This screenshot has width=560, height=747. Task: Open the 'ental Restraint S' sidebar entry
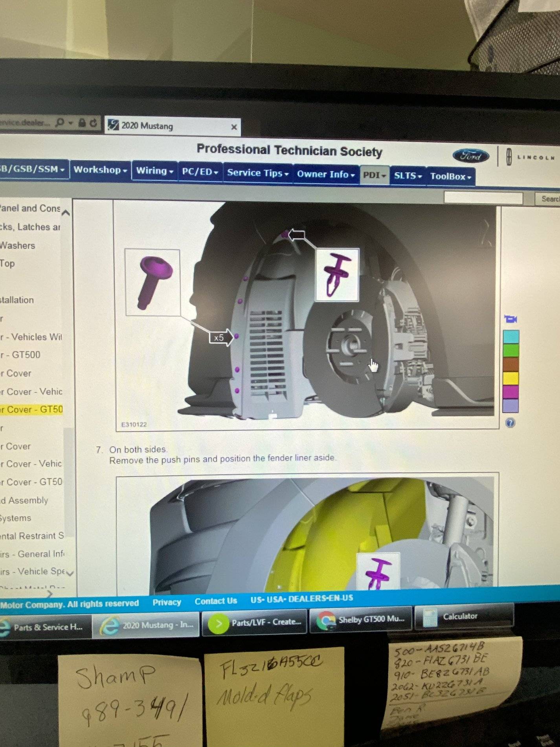[x=32, y=536]
